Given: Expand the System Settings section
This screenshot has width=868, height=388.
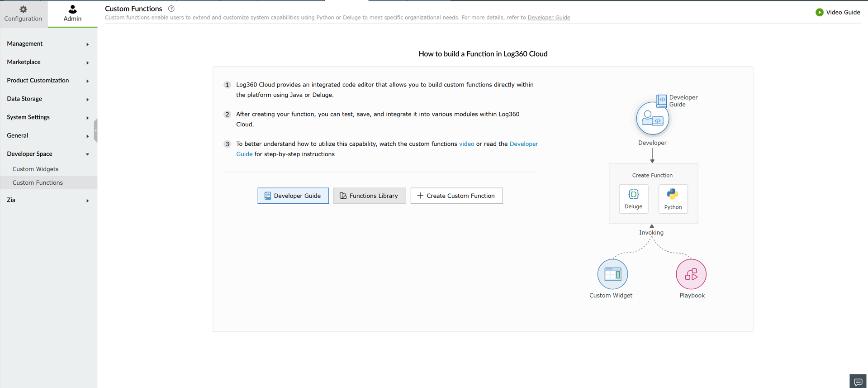Looking at the screenshot, I should [48, 117].
